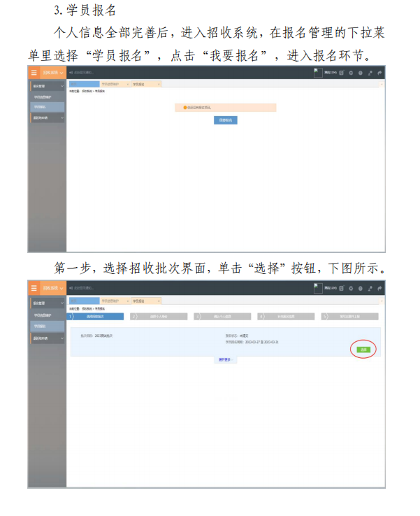Viewport: 420px width, 516px height.
Task: Click the hamburger menu icon in upper screenshot
Action: point(34,73)
